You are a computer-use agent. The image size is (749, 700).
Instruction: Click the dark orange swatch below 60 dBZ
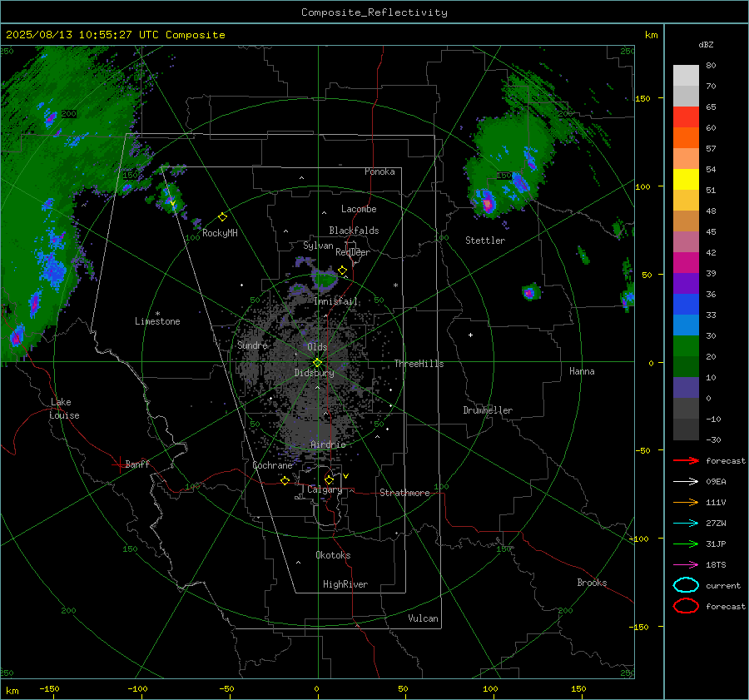(686, 137)
